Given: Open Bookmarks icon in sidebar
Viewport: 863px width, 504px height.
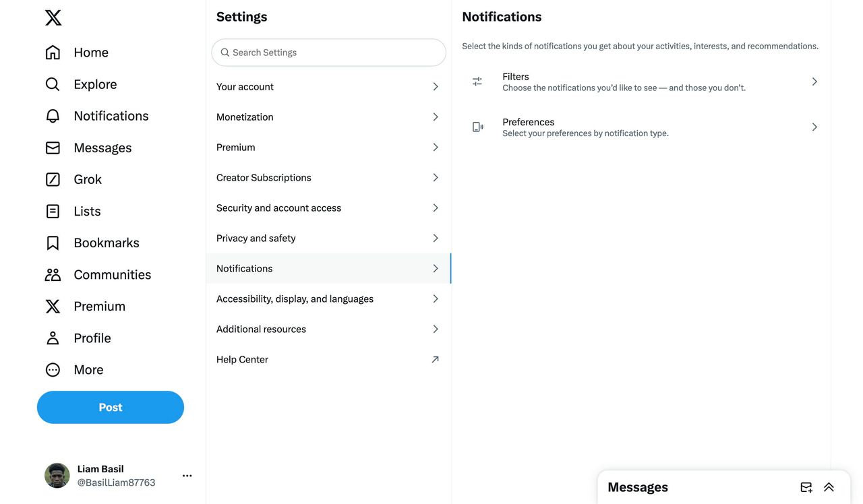Looking at the screenshot, I should [53, 243].
